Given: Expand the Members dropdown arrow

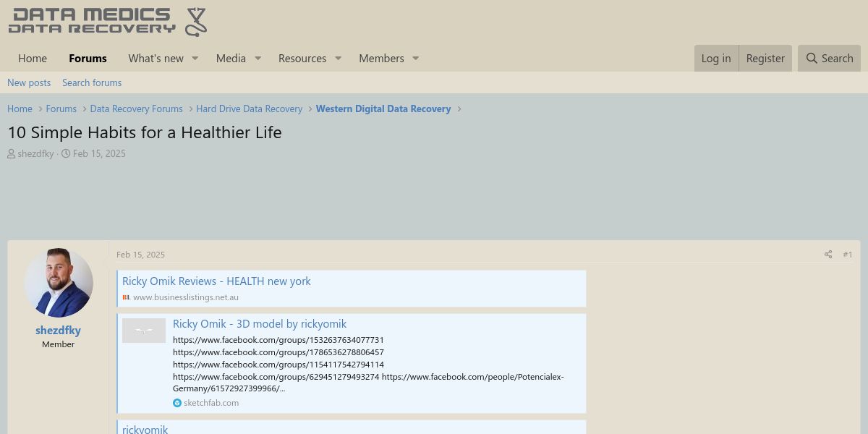Looking at the screenshot, I should point(416,59).
